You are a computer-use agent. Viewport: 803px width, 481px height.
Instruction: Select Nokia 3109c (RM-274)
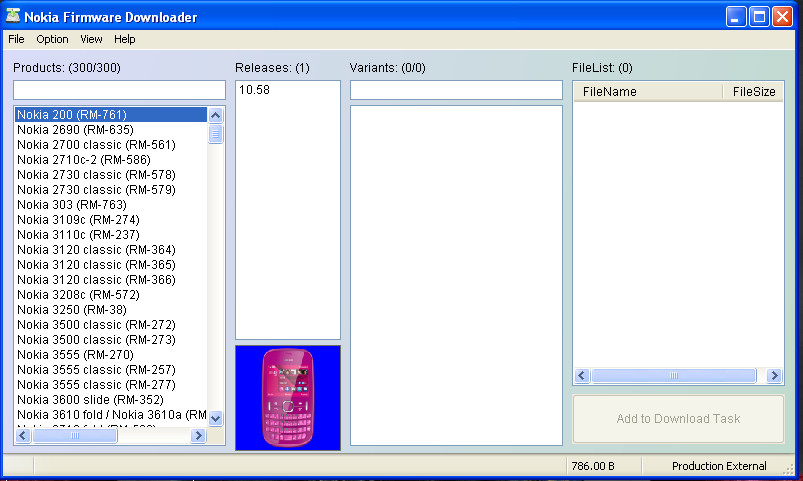[111, 219]
